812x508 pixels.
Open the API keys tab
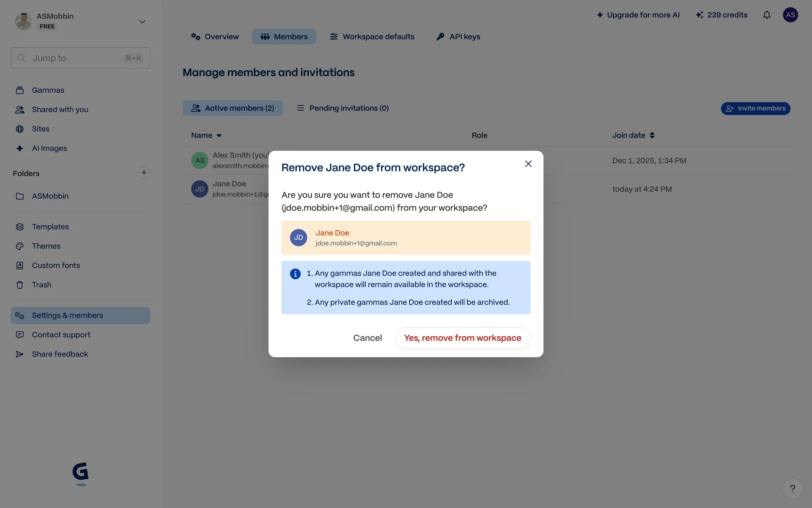coord(458,37)
